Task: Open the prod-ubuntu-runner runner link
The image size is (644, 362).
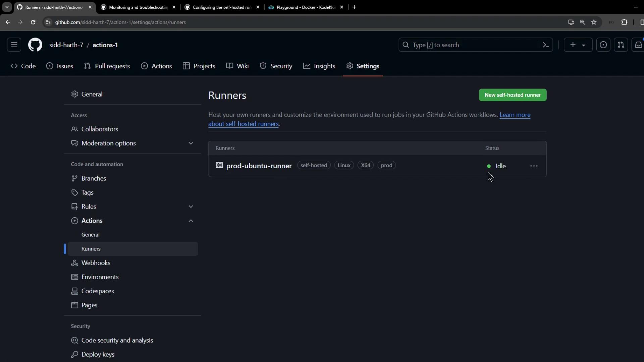Action: pos(259,166)
